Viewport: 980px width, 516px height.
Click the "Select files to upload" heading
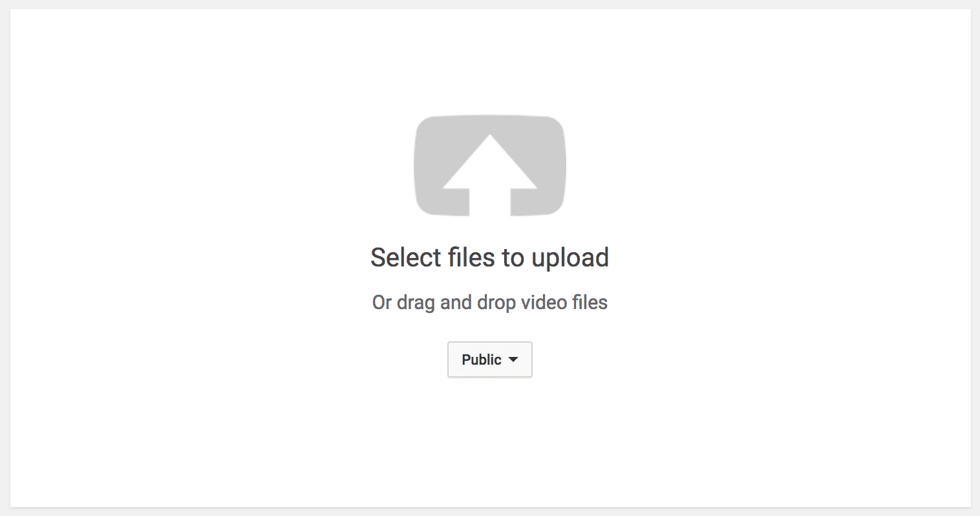click(490, 257)
